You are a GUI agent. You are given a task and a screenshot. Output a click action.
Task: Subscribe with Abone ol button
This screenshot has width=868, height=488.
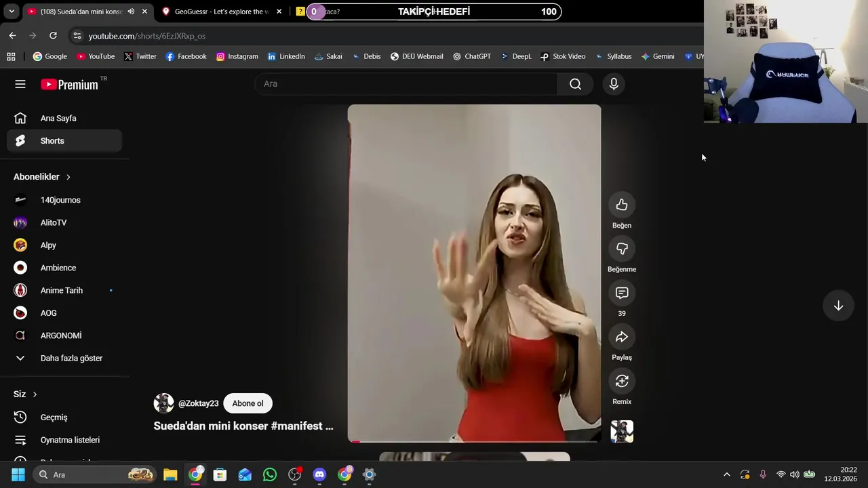click(x=248, y=403)
